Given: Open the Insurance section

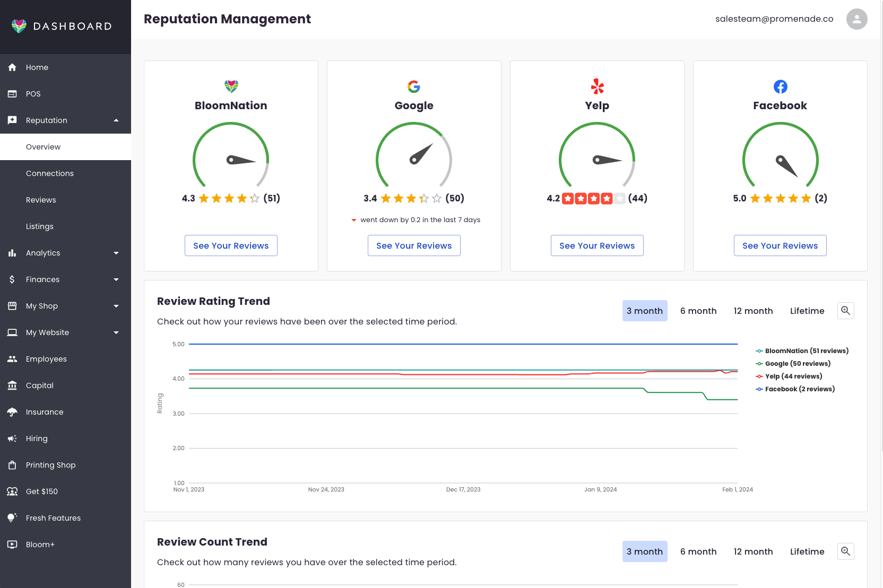Looking at the screenshot, I should pyautogui.click(x=45, y=412).
